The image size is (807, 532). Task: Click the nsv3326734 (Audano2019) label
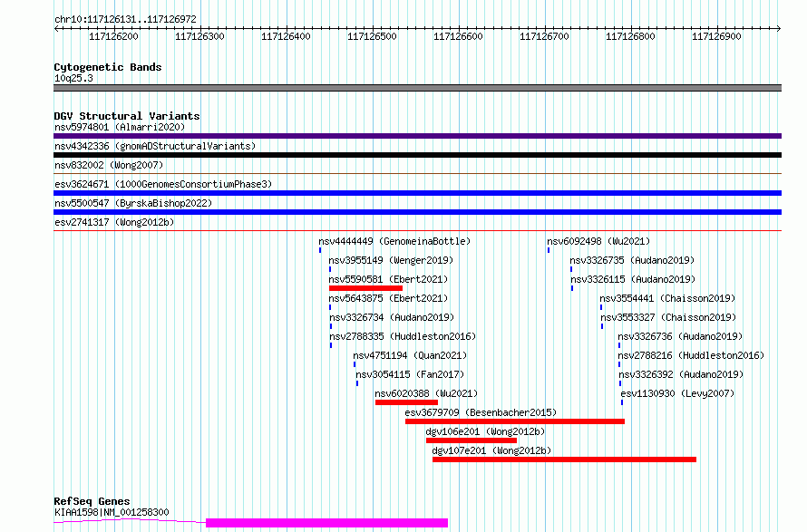pos(392,317)
